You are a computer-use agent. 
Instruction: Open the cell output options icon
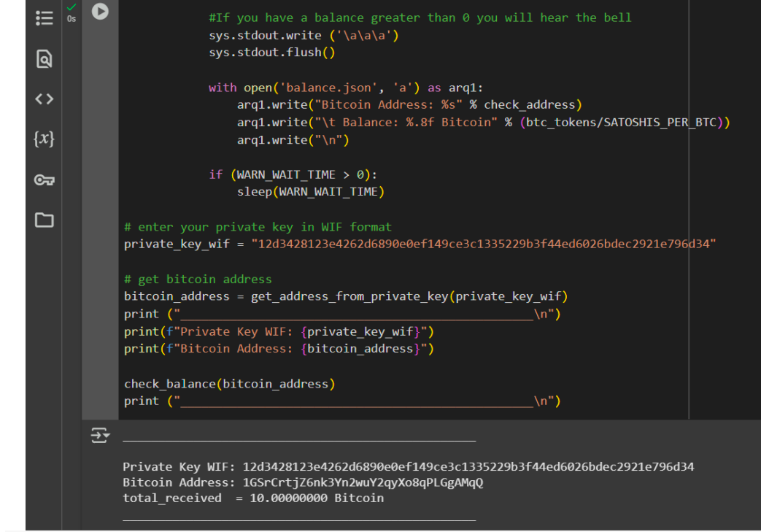click(100, 436)
